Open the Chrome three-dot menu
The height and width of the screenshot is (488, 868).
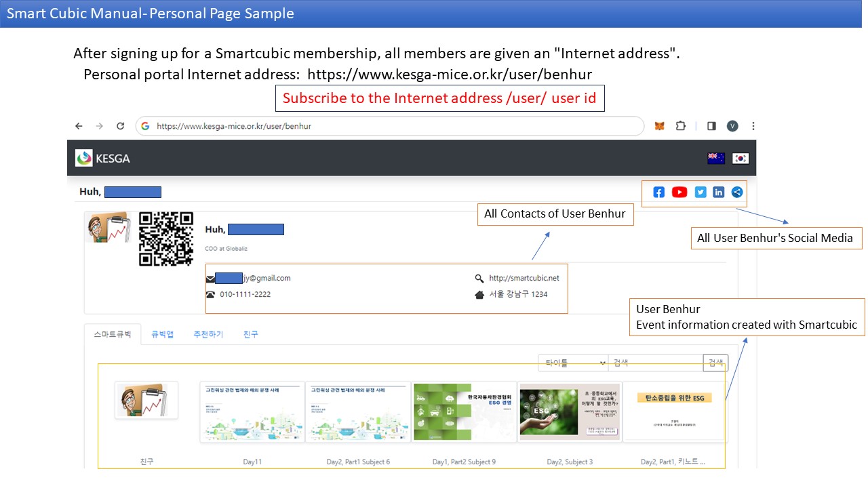click(x=753, y=126)
